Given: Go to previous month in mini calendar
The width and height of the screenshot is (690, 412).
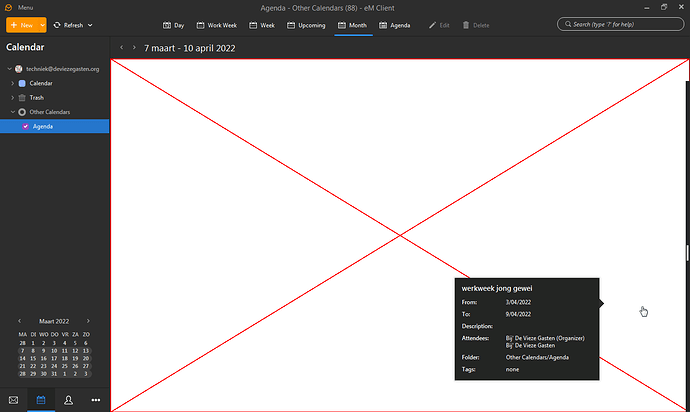Looking at the screenshot, I should click(19, 321).
